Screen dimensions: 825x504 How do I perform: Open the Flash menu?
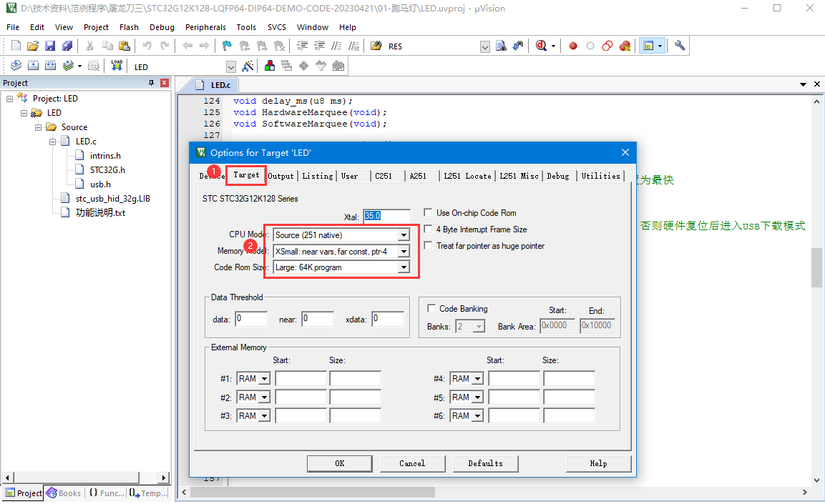(x=129, y=27)
